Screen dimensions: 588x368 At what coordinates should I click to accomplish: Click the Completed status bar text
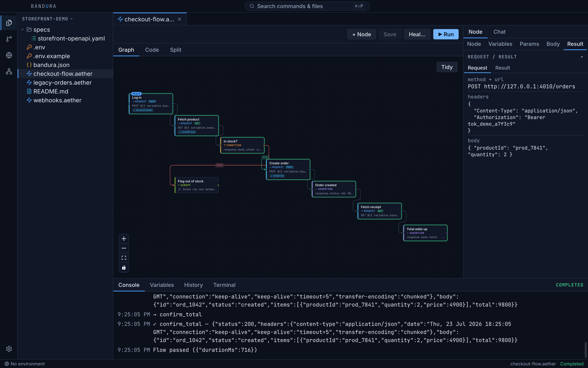click(x=571, y=364)
